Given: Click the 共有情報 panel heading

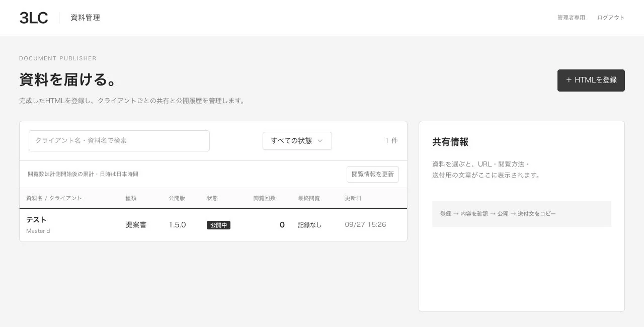Looking at the screenshot, I should [450, 142].
